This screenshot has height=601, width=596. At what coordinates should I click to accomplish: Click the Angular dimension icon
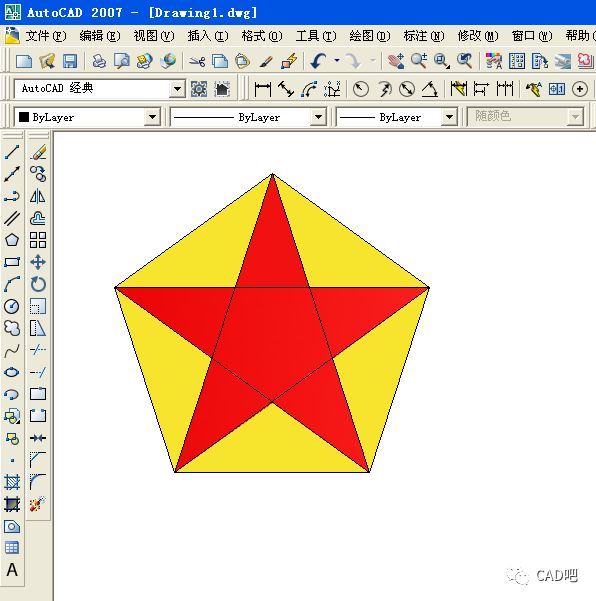click(x=430, y=89)
